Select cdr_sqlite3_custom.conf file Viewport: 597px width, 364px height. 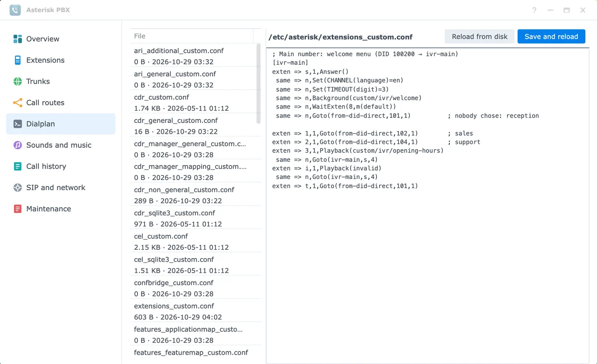195,219
